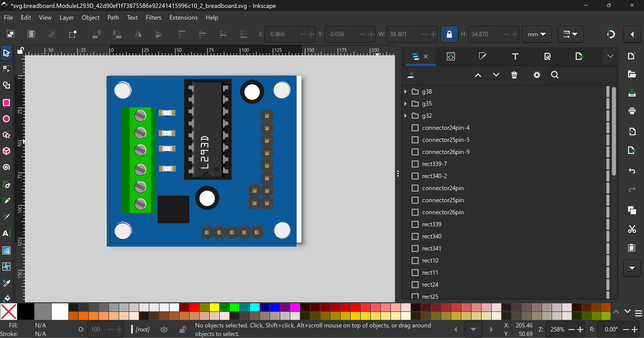
Task: Select the Spiral tool
Action: point(6,167)
